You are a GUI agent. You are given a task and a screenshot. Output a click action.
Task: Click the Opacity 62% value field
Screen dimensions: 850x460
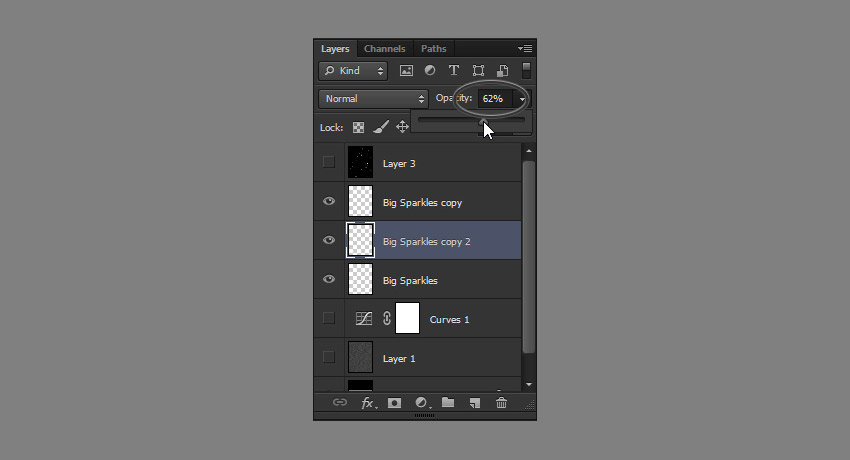click(x=494, y=99)
